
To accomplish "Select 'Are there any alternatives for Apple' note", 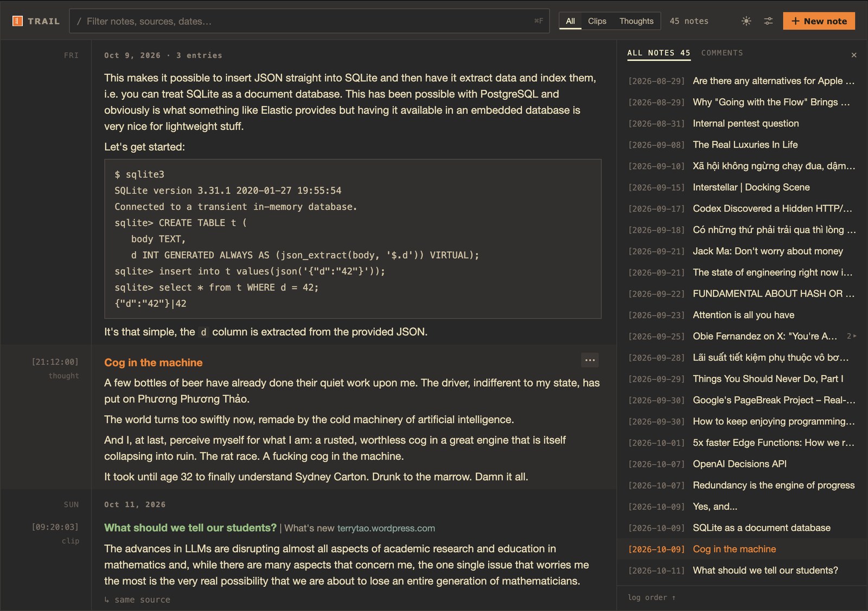I will [742, 81].
